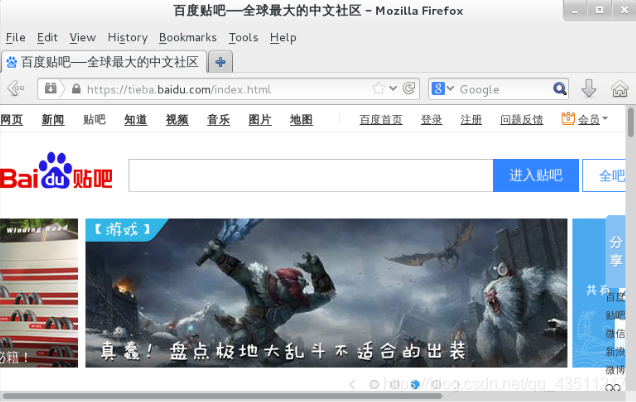
Task: Click the address bar URL field
Action: coord(227,89)
